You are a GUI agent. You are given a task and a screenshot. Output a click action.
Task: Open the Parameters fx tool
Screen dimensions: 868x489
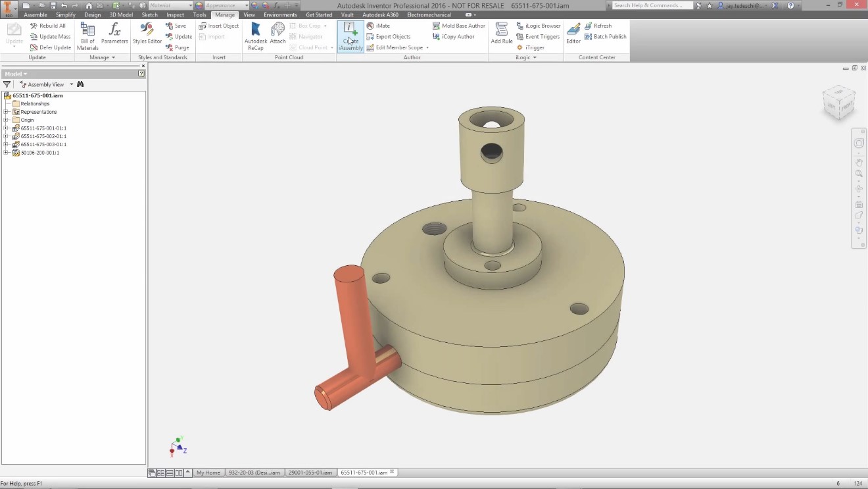pos(114,34)
